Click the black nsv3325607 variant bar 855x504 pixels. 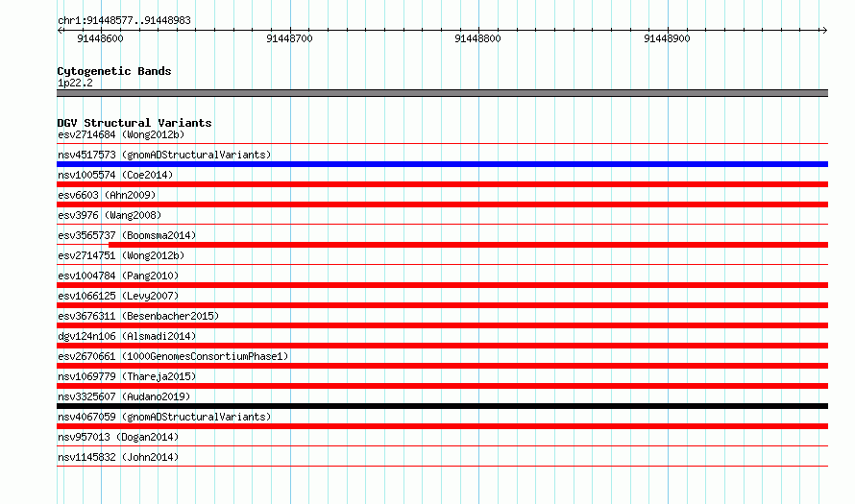pyautogui.click(x=442, y=406)
